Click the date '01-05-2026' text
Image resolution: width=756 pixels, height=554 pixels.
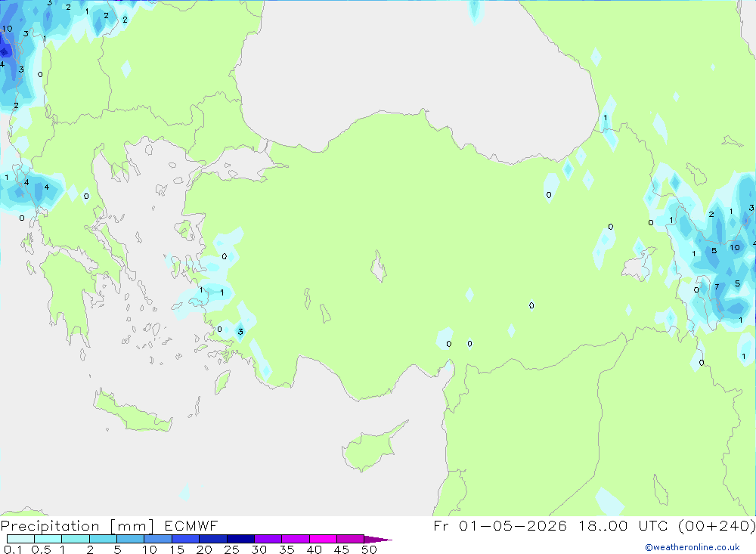513,525
